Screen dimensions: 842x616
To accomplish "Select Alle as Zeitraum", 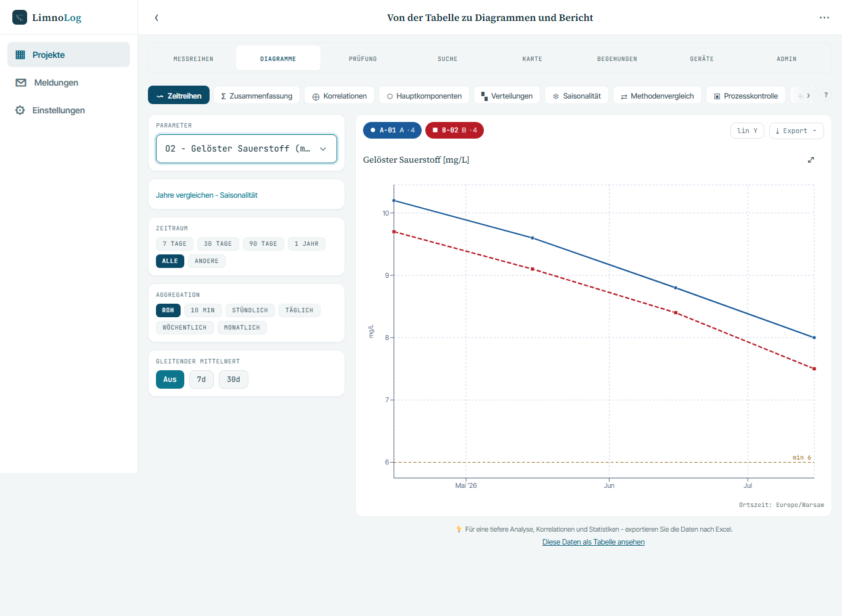I will pyautogui.click(x=170, y=261).
